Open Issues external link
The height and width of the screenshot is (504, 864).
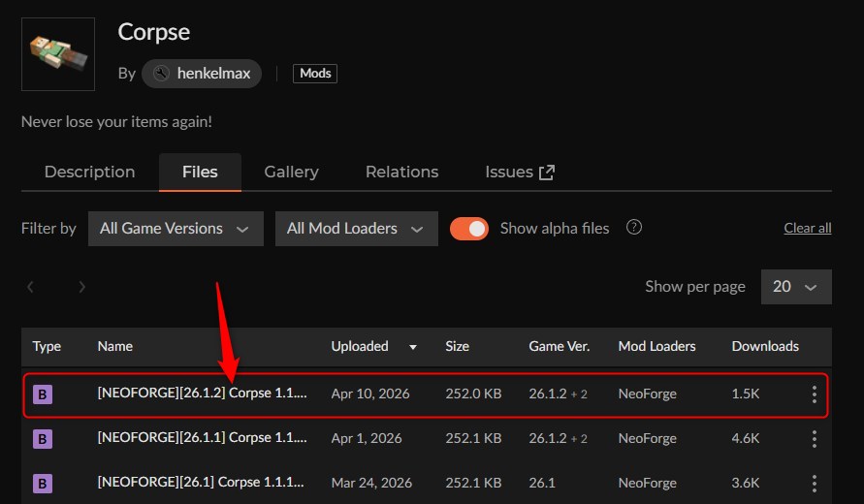point(519,172)
